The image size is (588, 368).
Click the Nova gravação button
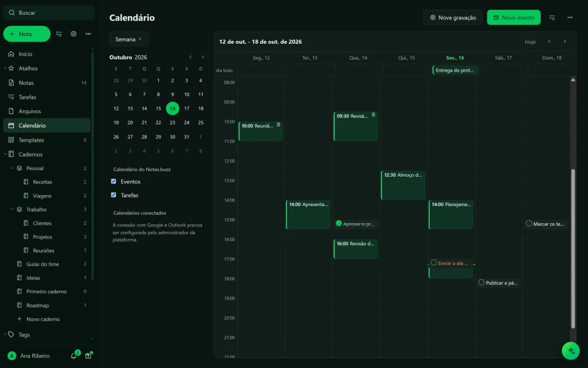[x=453, y=17]
